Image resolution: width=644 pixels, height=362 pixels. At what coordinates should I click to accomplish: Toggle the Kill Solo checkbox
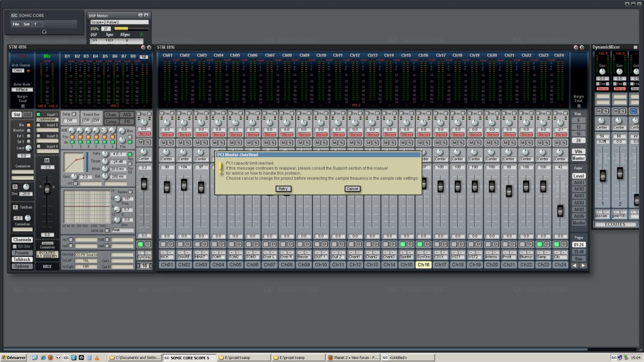pyautogui.click(x=15, y=247)
